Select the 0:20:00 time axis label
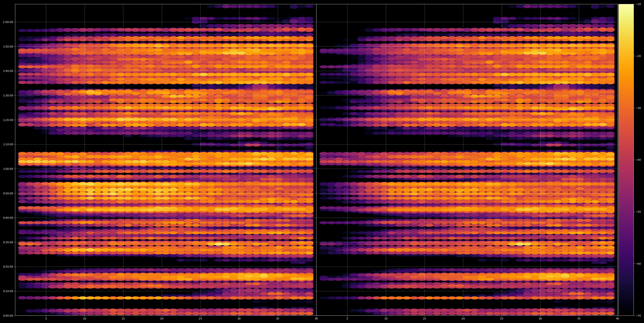Screen dimensions: 644x323 point(8,267)
